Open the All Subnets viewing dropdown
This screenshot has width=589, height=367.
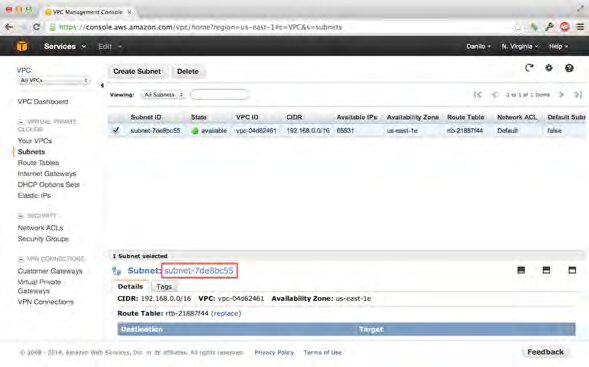click(163, 95)
